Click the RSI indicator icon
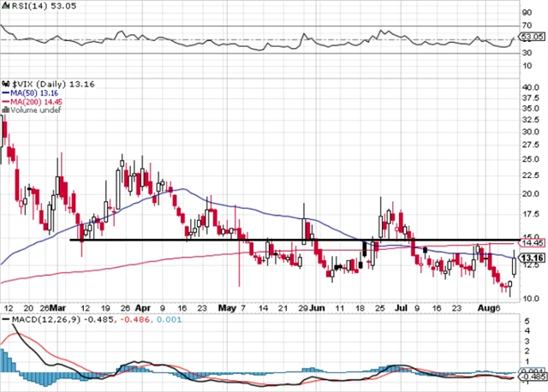The width and height of the screenshot is (548, 392). (x=5, y=6)
